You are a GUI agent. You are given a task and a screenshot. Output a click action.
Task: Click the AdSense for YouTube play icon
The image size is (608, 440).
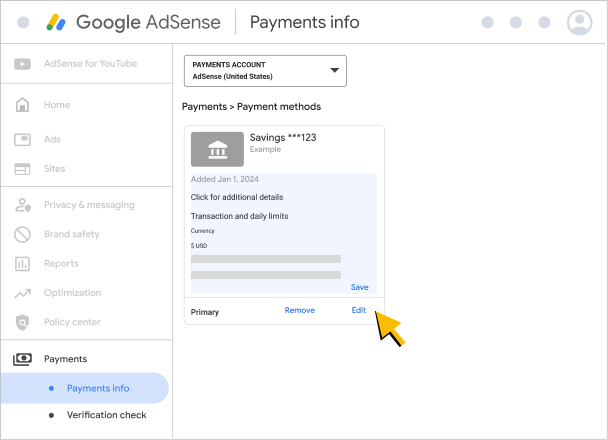tap(22, 64)
